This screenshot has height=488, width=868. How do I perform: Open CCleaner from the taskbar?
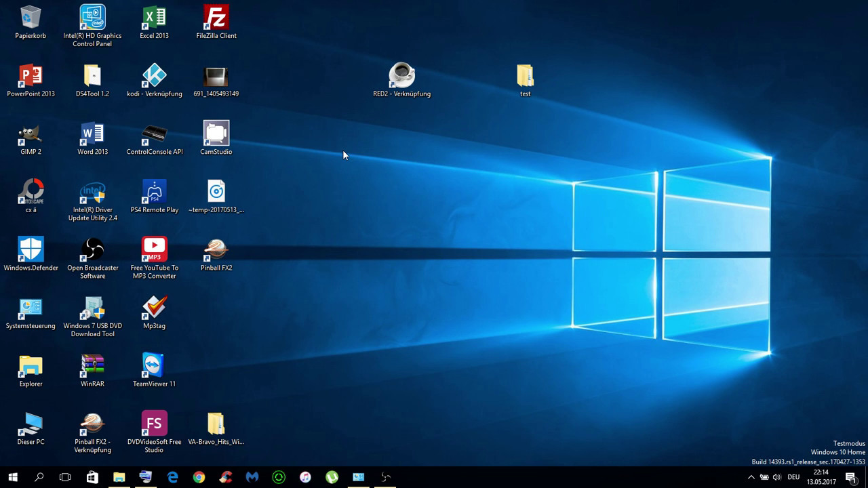[x=225, y=477]
